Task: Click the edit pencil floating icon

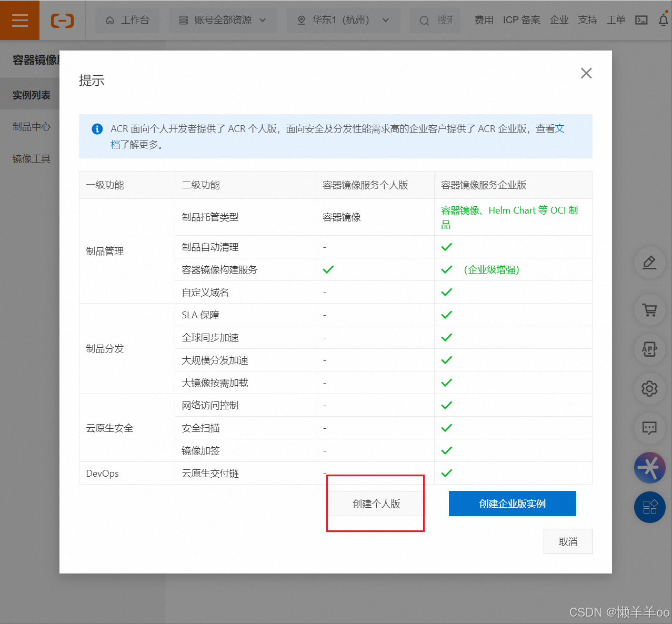Action: click(x=649, y=263)
